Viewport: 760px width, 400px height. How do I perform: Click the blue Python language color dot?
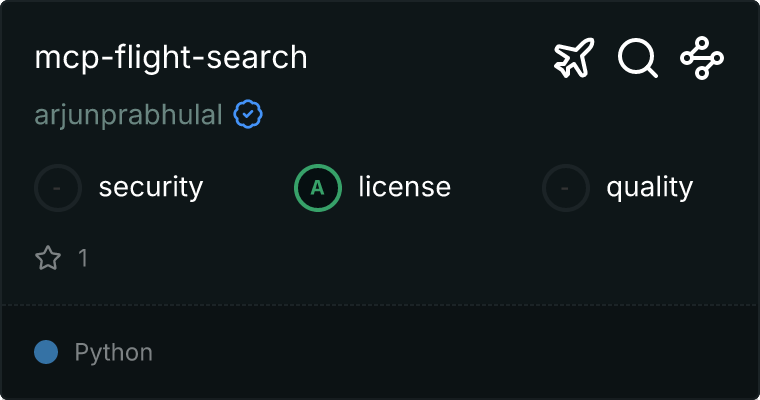coord(46,352)
